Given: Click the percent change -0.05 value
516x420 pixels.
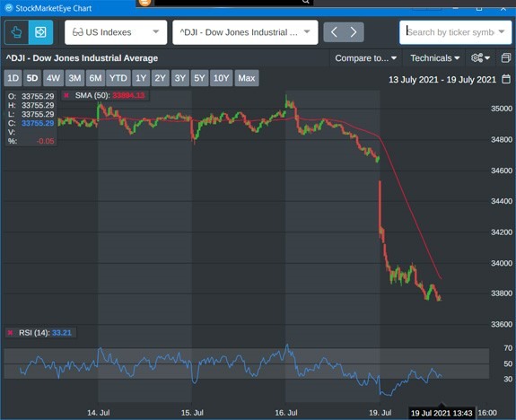Looking at the screenshot, I should pos(46,141).
